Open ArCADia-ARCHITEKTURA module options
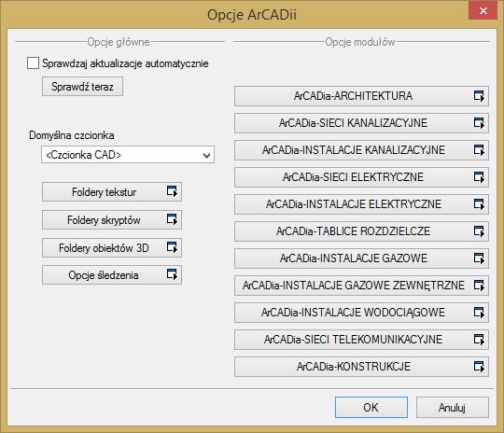This screenshot has height=433, width=504. click(x=361, y=96)
